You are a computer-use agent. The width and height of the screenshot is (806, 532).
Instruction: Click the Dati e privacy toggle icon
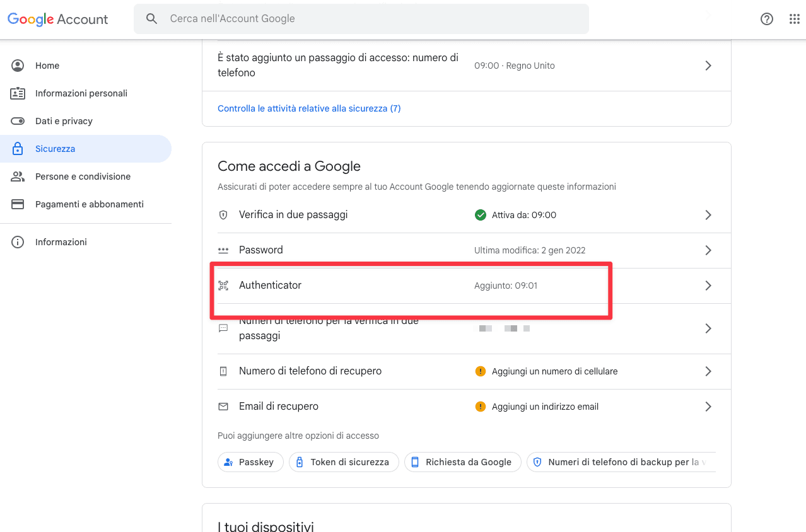click(x=18, y=121)
